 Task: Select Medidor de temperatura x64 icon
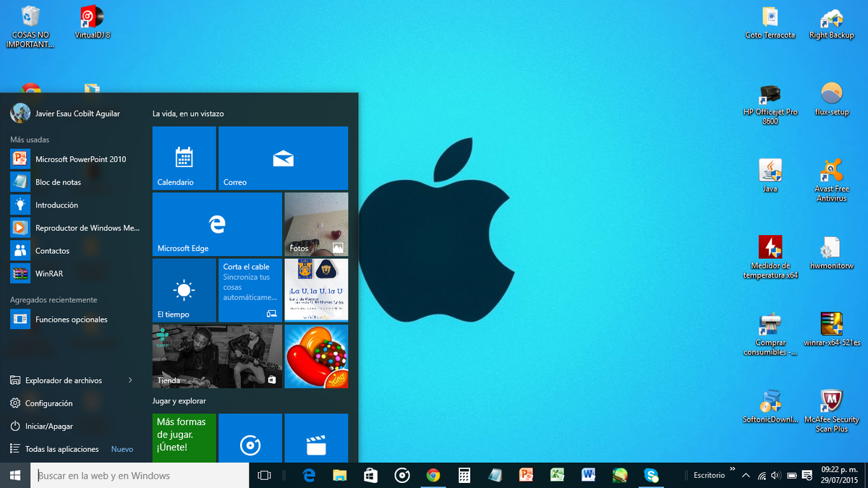tap(770, 257)
